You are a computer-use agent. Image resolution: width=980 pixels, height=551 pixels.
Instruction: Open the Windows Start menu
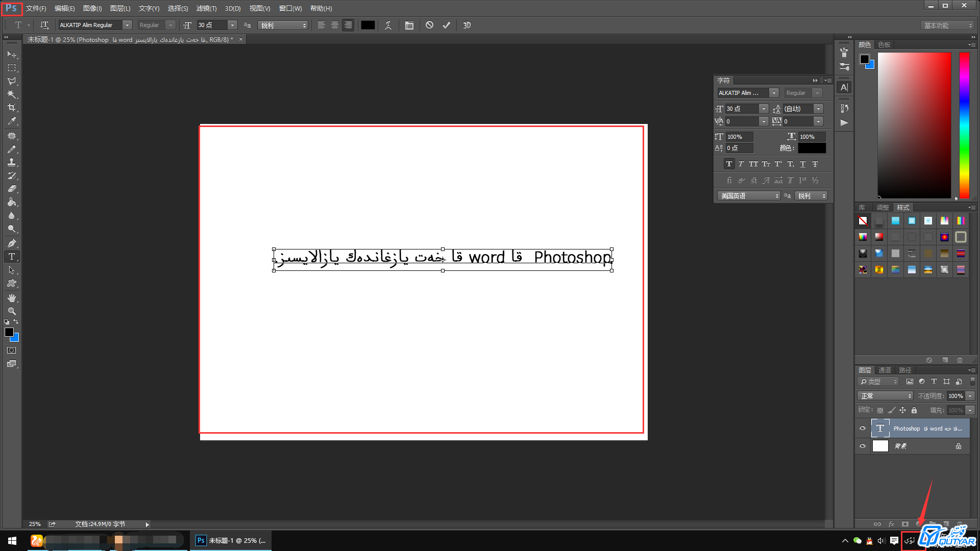tap(12, 541)
